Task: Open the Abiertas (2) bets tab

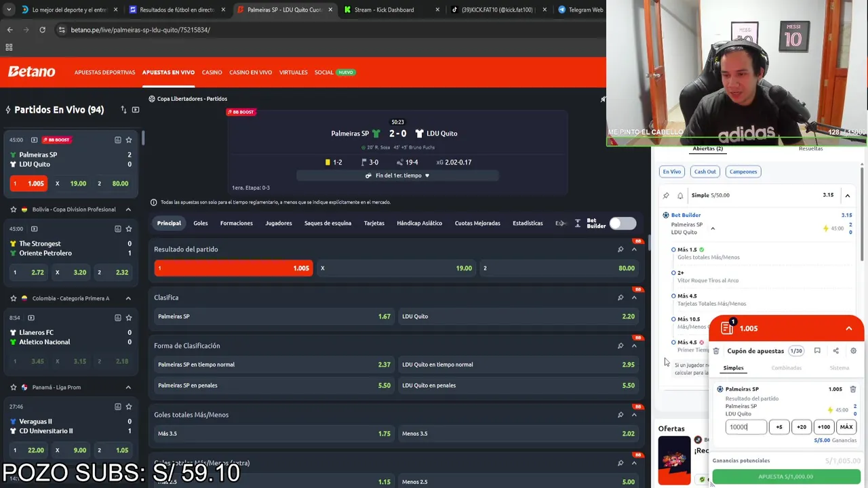Action: [707, 148]
